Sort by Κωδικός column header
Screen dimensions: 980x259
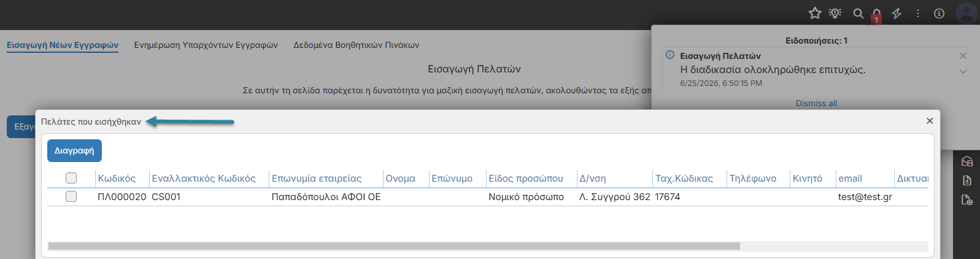tap(117, 179)
